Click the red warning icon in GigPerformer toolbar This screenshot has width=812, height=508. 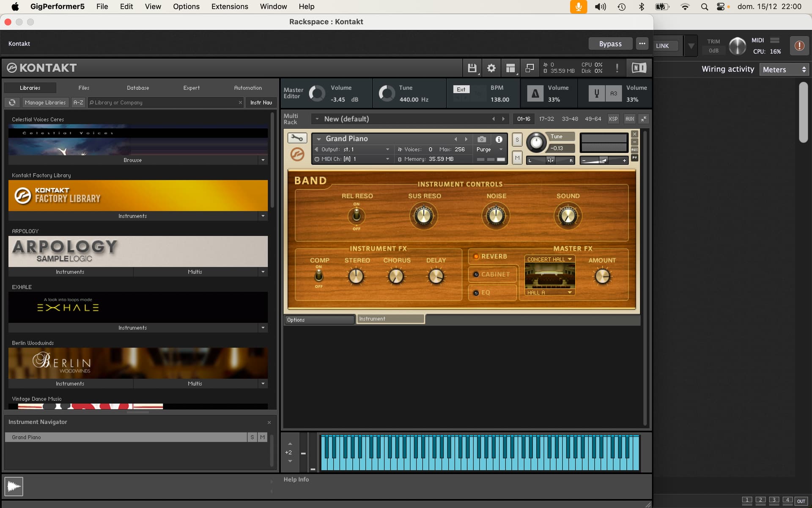pos(799,45)
